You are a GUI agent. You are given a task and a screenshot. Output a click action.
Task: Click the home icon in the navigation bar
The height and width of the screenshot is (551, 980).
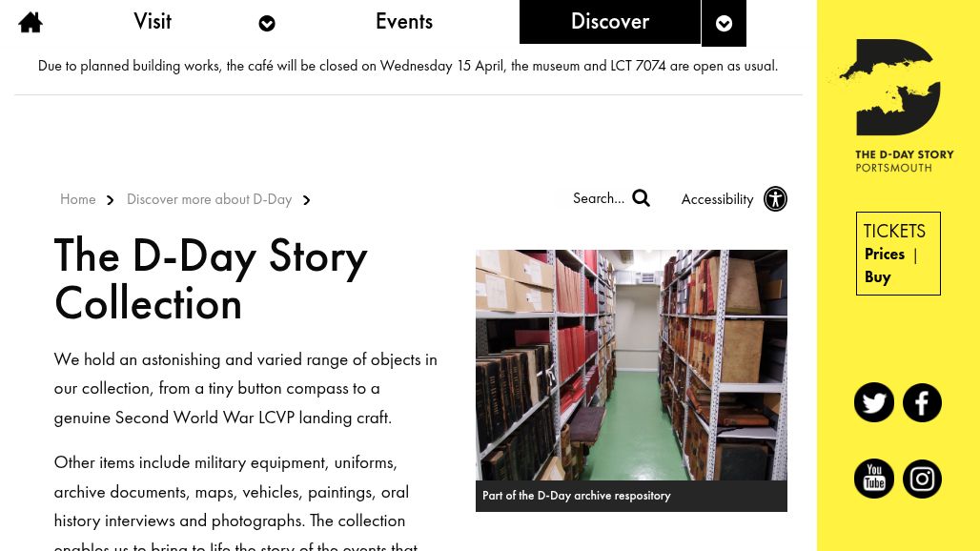31,22
